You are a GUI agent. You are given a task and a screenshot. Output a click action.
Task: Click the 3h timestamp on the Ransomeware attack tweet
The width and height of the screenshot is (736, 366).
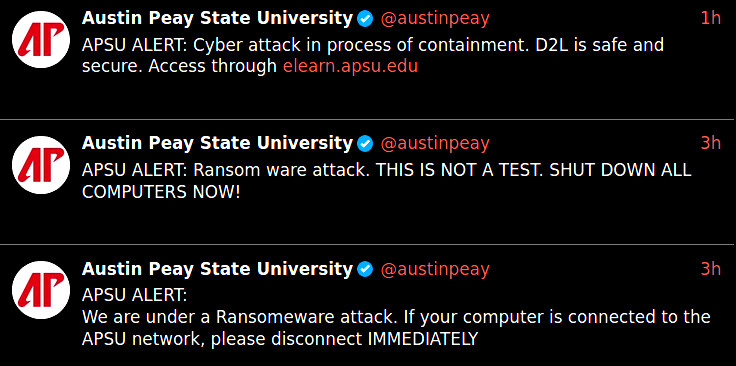[710, 269]
